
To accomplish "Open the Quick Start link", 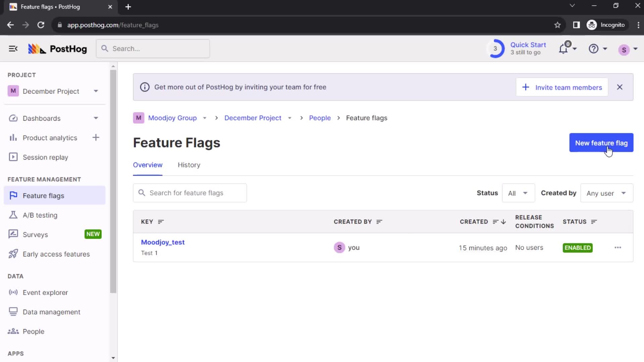I will pyautogui.click(x=528, y=45).
